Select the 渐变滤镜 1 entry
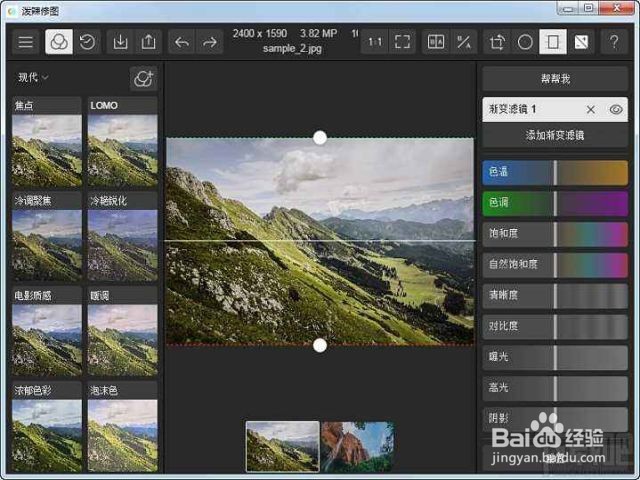The image size is (640, 480). 555,109
